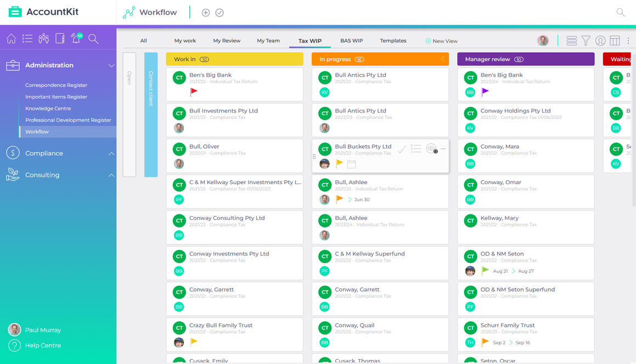Switch to list rows view icon
This screenshot has width=636, height=364.
click(x=571, y=41)
